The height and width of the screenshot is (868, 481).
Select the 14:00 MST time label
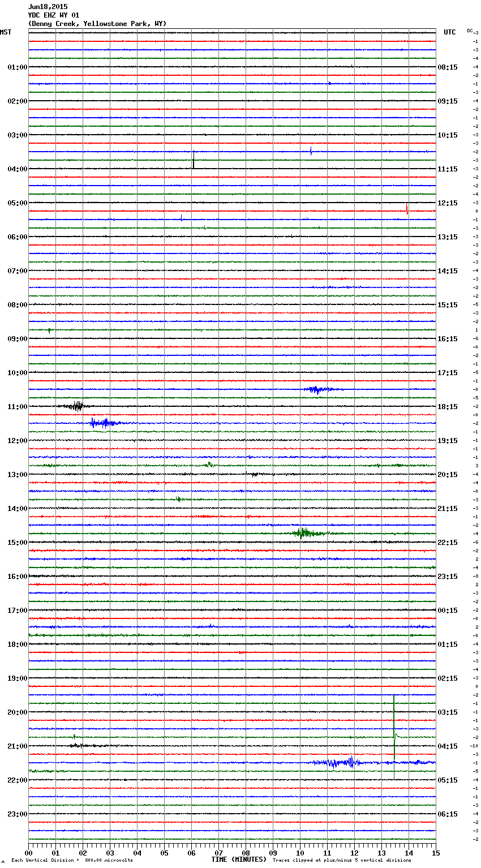click(18, 509)
